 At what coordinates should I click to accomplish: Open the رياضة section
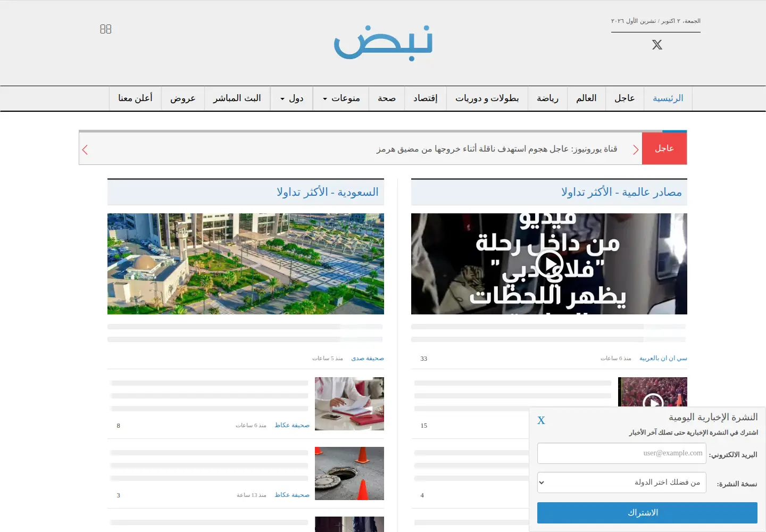547,98
